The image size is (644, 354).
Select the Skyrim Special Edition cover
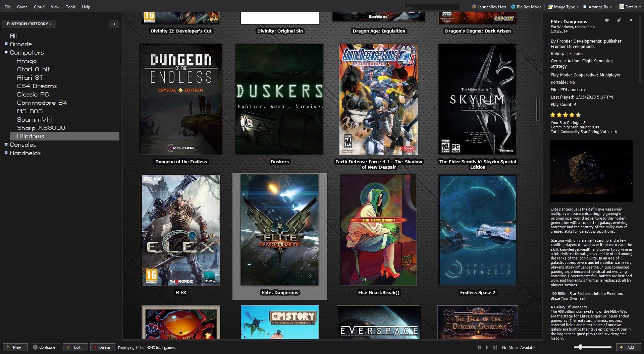point(478,99)
